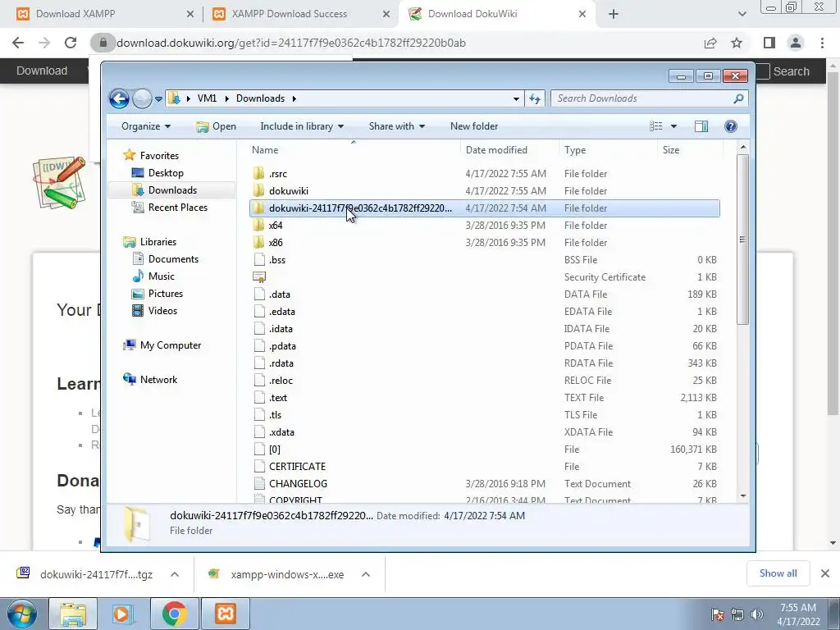Select the .pdata file

(484, 346)
